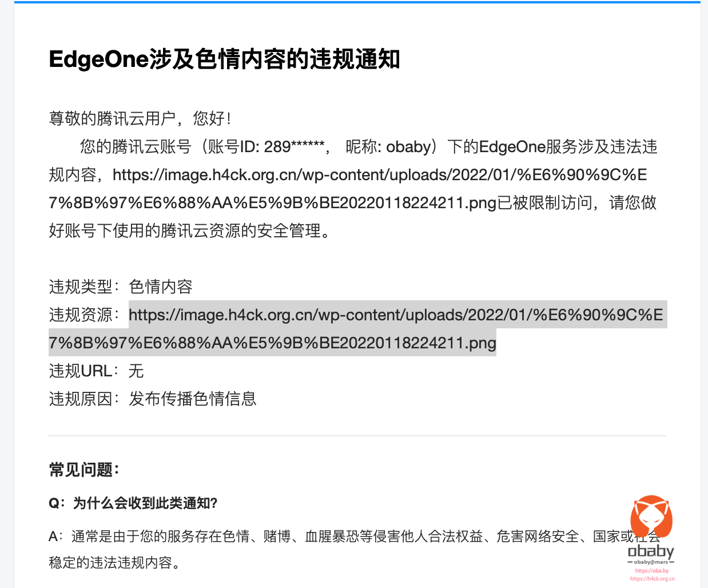Open the pink https://h4ck.org.cn watermark link
The image size is (708, 588).
[x=652, y=579]
